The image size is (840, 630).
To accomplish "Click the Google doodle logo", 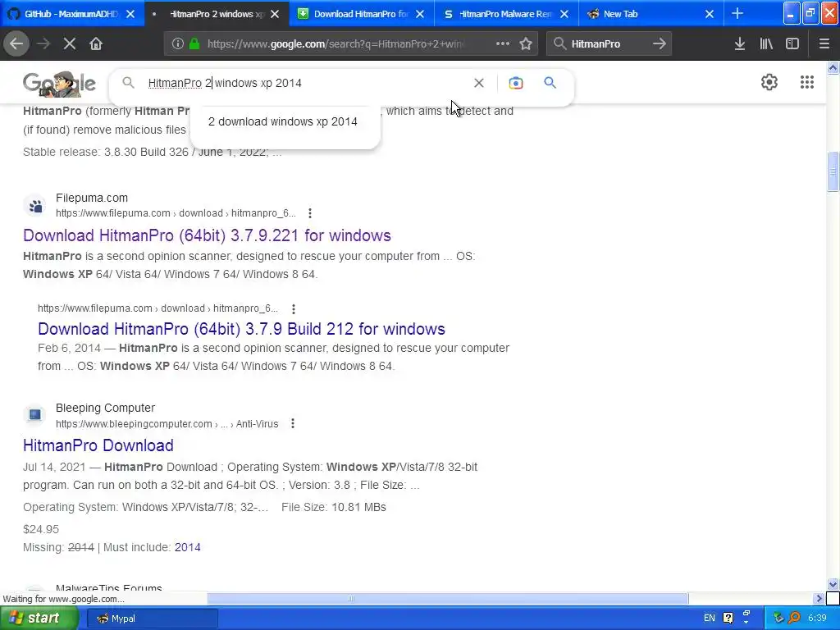I will [59, 84].
